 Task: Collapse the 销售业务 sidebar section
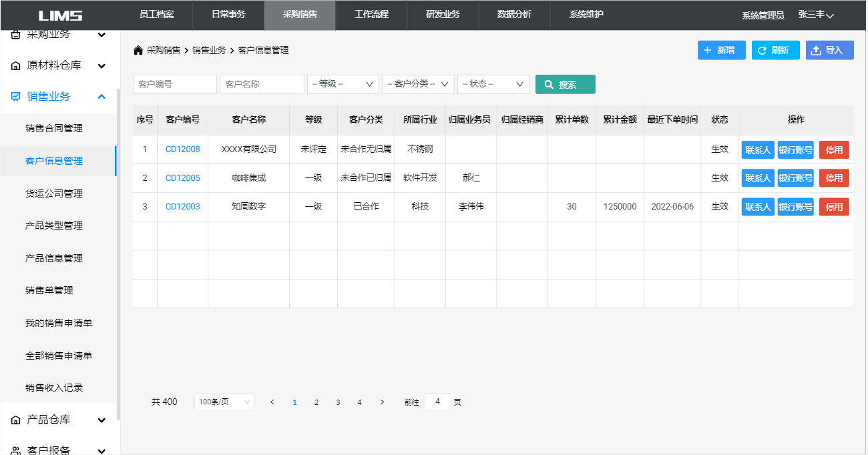point(101,97)
